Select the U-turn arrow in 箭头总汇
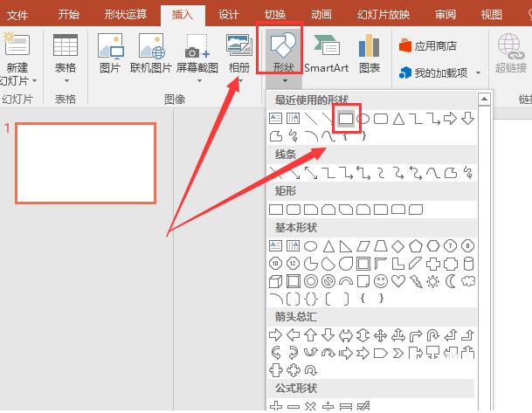 [433, 335]
